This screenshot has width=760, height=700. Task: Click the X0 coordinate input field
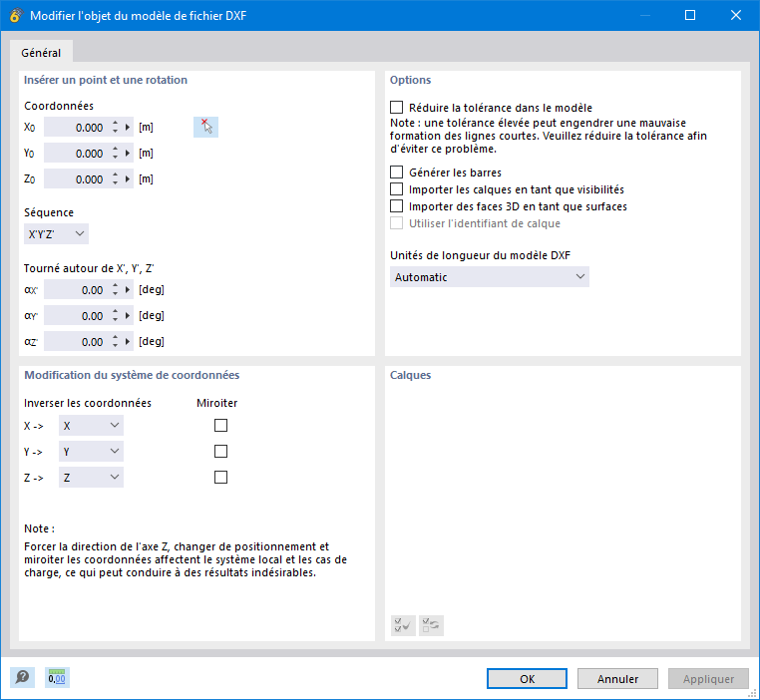[x=77, y=128]
